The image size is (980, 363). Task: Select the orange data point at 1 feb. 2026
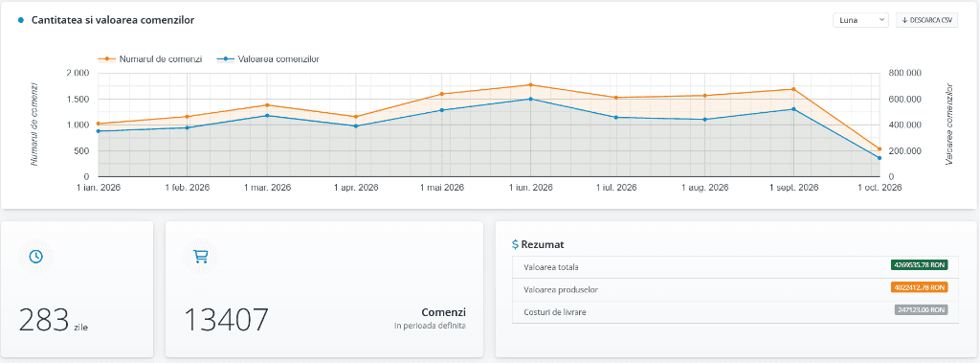point(188,117)
